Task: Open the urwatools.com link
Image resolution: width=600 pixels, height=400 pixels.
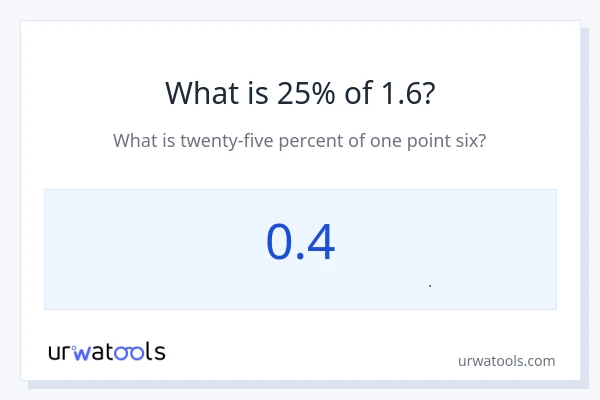Action: click(x=506, y=360)
